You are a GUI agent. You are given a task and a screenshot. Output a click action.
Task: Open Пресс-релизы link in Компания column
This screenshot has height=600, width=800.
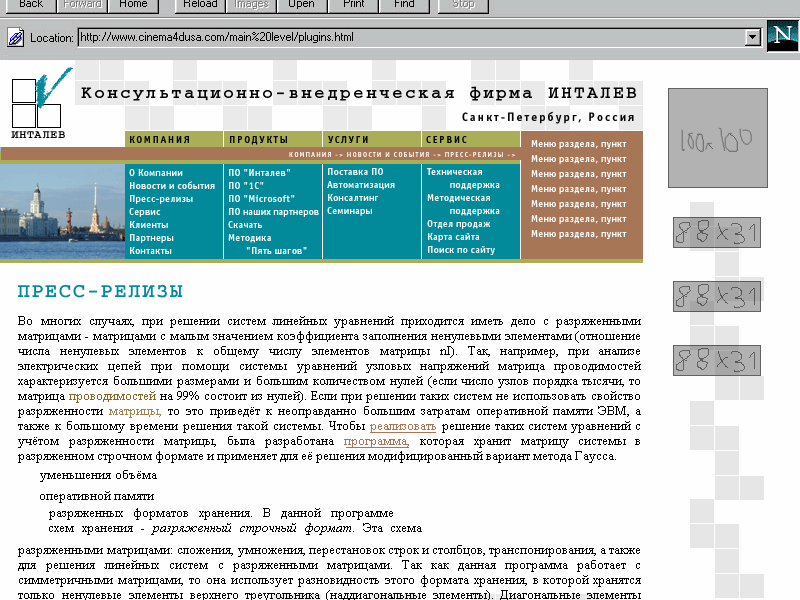tap(161, 199)
